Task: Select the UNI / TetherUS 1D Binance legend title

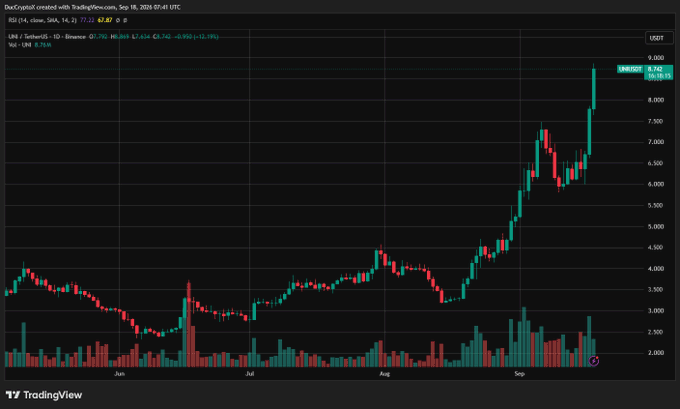Action: [47, 37]
